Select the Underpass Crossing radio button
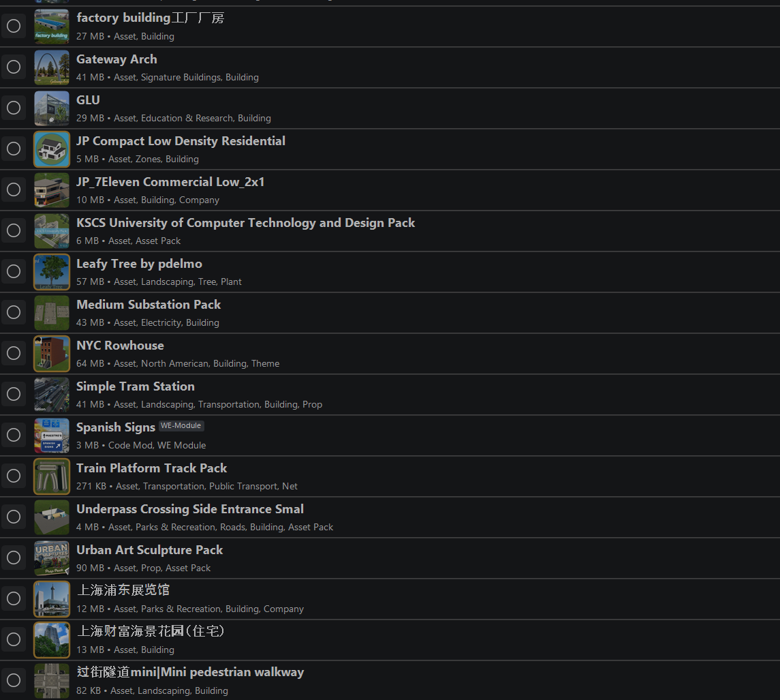Image resolution: width=780 pixels, height=700 pixels. (x=14, y=516)
